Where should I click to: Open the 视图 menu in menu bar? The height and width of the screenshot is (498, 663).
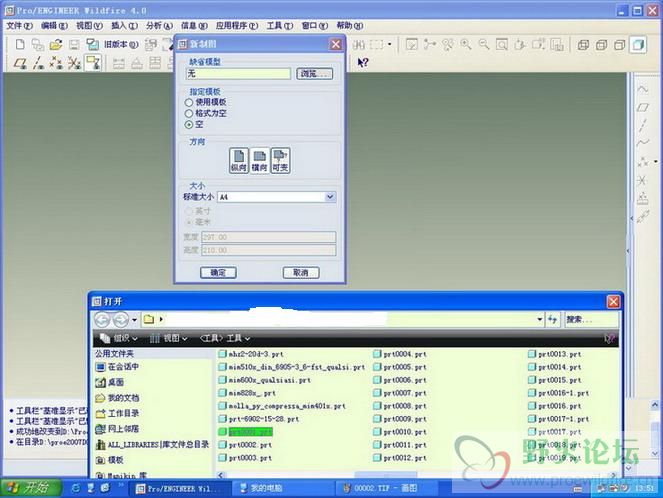pyautogui.click(x=89, y=26)
